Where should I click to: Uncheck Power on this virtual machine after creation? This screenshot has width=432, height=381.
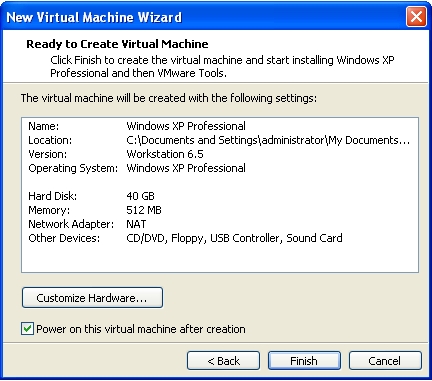27,329
